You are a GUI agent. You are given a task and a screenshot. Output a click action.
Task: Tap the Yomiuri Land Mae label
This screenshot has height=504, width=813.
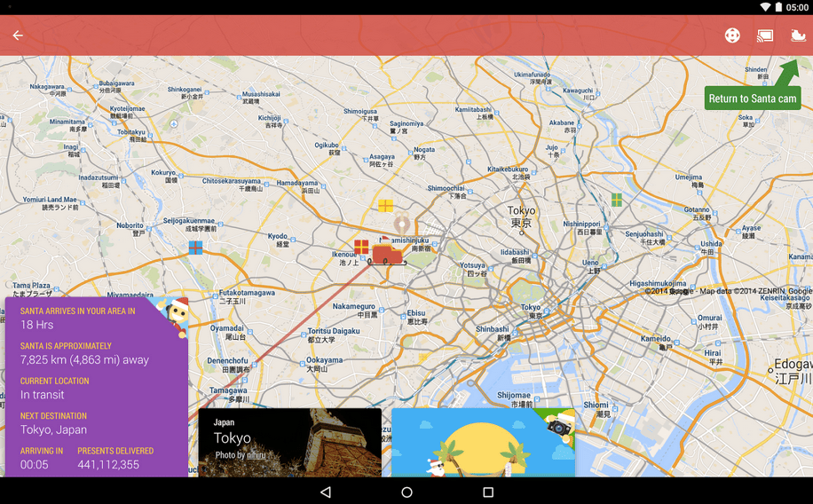point(50,203)
